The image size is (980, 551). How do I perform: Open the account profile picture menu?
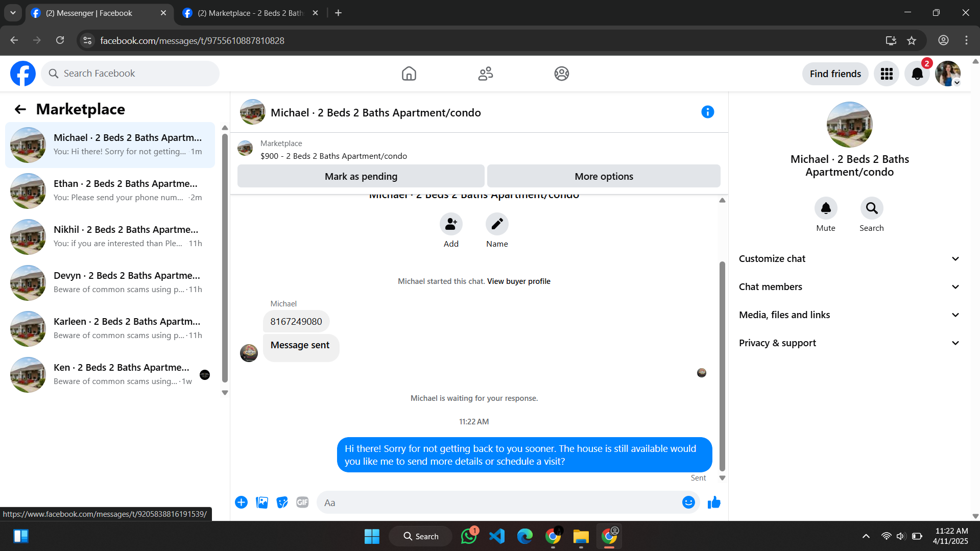[948, 74]
